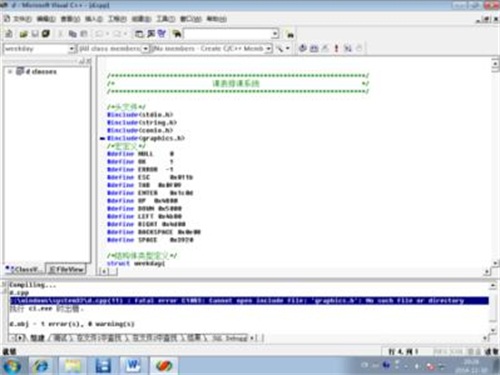Select the SQL Debugging output tab

(230, 338)
